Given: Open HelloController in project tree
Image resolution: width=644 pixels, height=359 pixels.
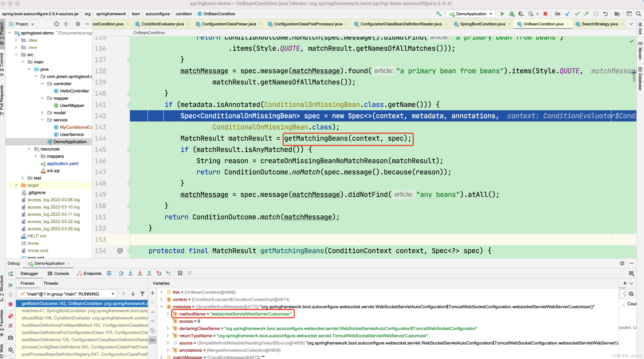Looking at the screenshot, I should tap(74, 91).
